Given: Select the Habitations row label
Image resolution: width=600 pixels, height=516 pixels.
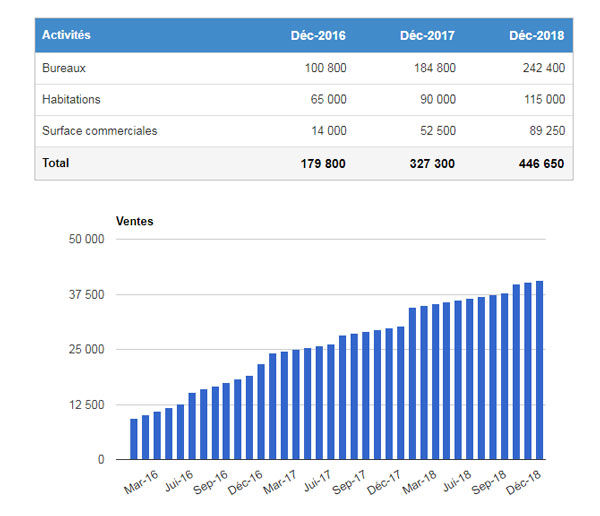Looking at the screenshot, I should pyautogui.click(x=71, y=99).
